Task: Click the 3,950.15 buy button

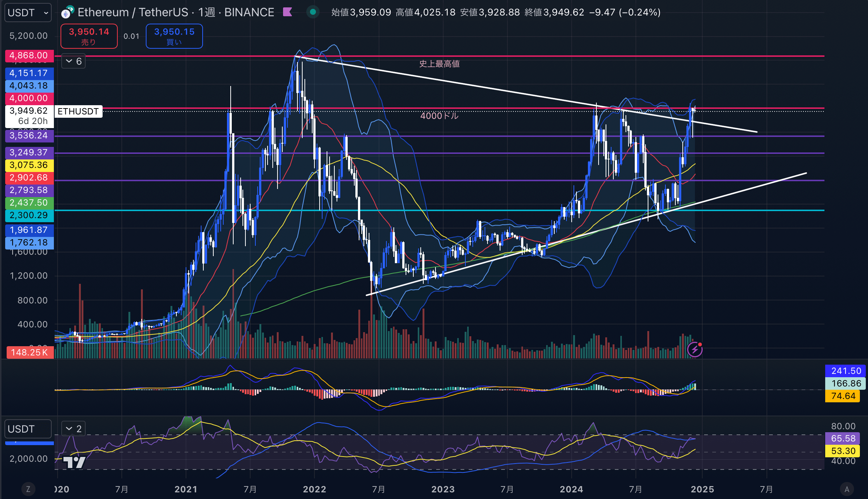Action: (174, 36)
